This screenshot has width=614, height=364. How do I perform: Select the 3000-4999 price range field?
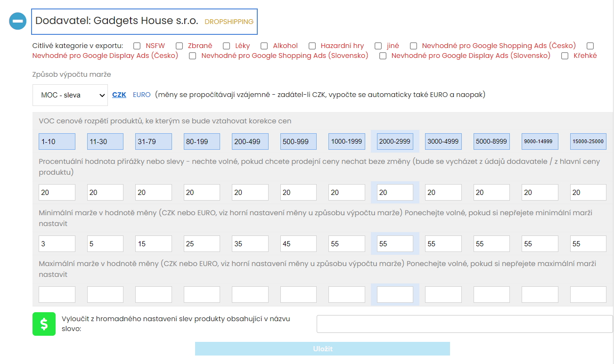click(443, 141)
